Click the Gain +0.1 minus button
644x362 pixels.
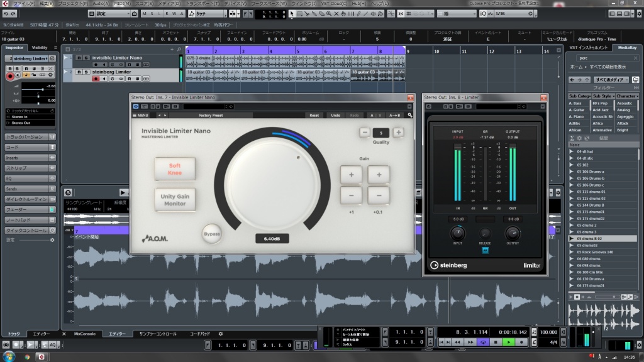pyautogui.click(x=379, y=195)
